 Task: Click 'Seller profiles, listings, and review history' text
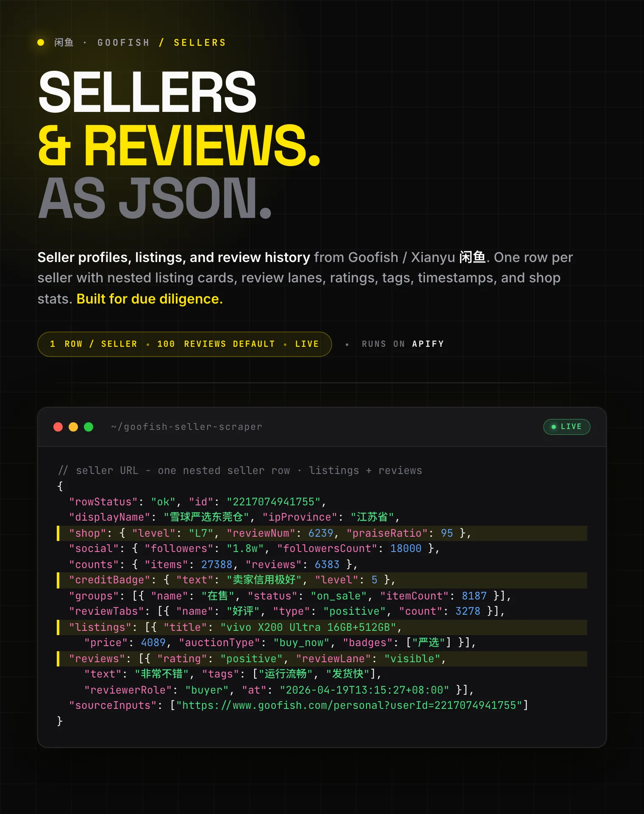point(174,257)
